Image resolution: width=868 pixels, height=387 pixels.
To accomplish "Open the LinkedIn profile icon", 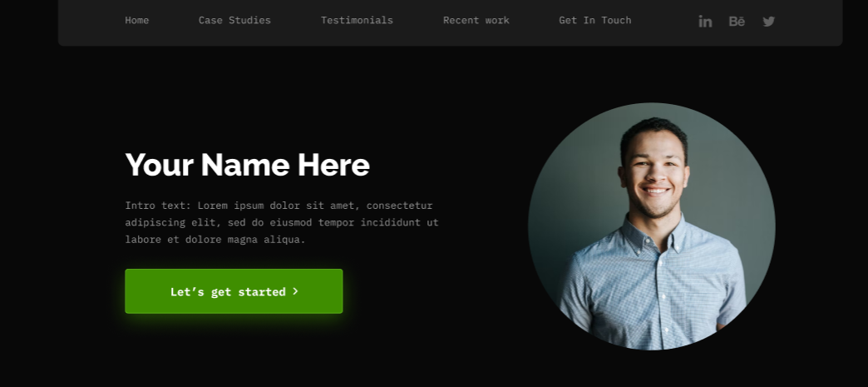I will point(705,21).
